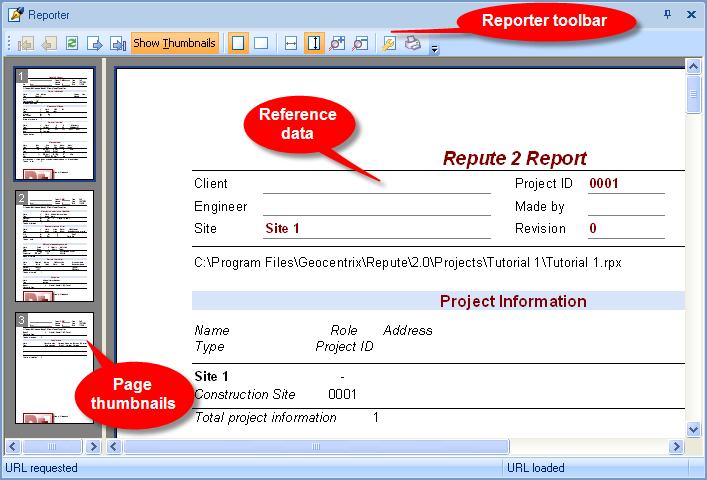Click the Repute 2 Report title
The height and width of the screenshot is (480, 707).
[514, 158]
